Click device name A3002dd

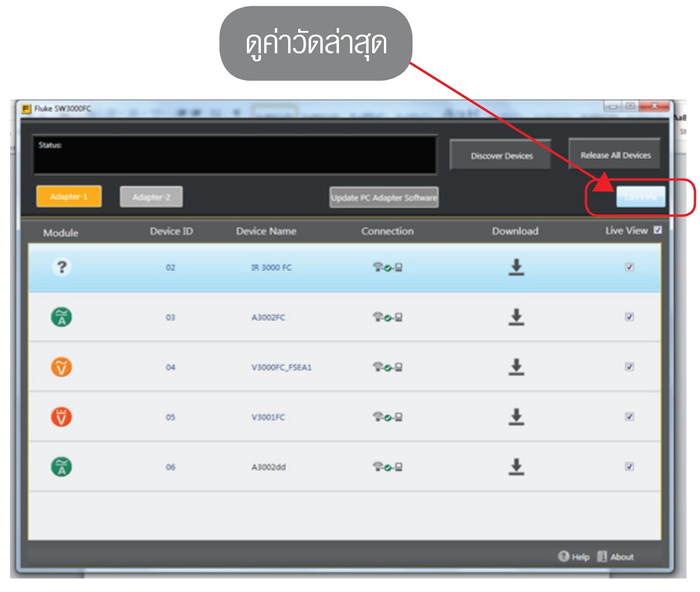[x=268, y=467]
